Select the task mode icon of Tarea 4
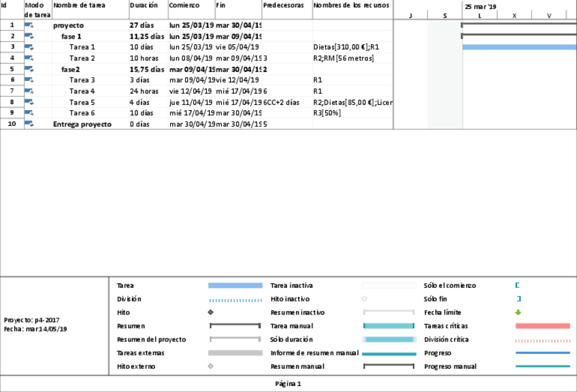The height and width of the screenshot is (392, 577). (29, 91)
